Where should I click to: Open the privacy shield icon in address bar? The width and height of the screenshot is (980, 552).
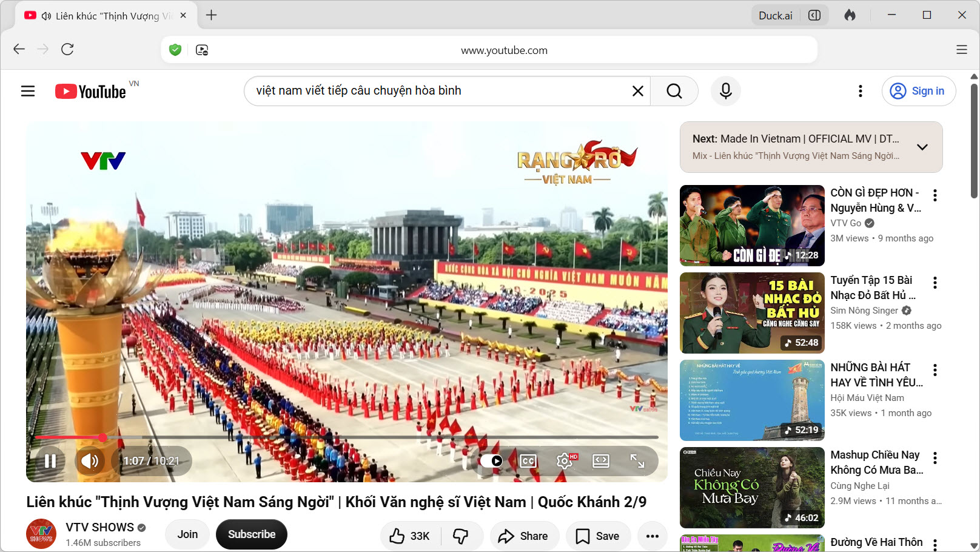pyautogui.click(x=175, y=50)
